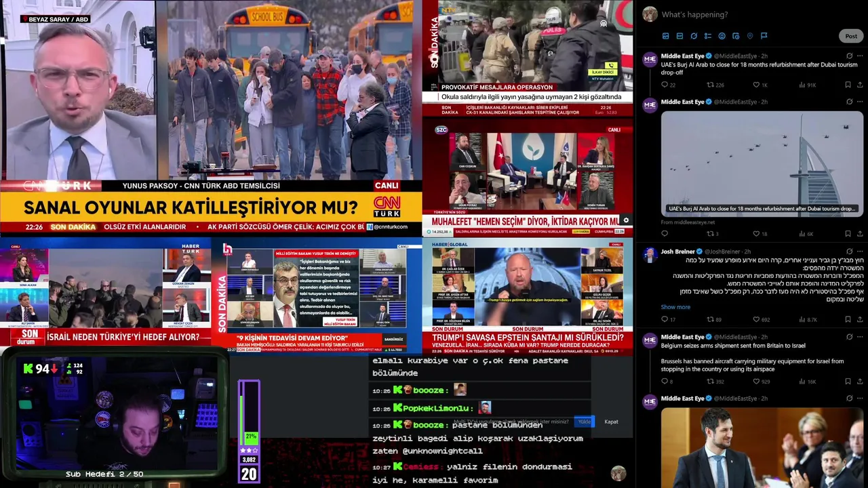Image resolution: width=868 pixels, height=488 pixels.
Task: Bookmark Josh Breiner's tweet
Action: pyautogui.click(x=848, y=319)
